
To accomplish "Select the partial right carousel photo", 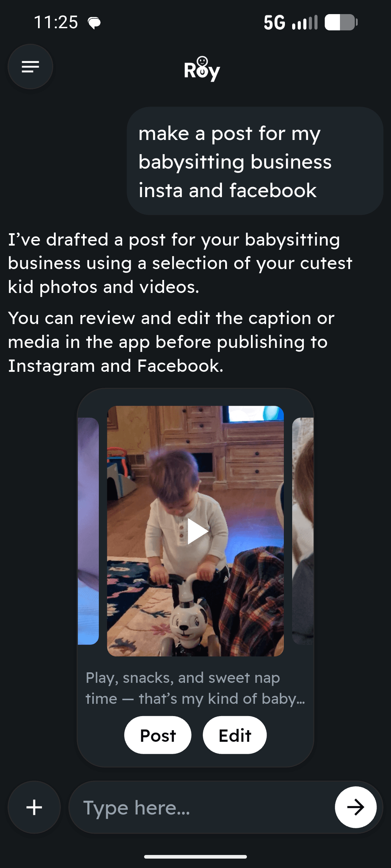I will 303,531.
